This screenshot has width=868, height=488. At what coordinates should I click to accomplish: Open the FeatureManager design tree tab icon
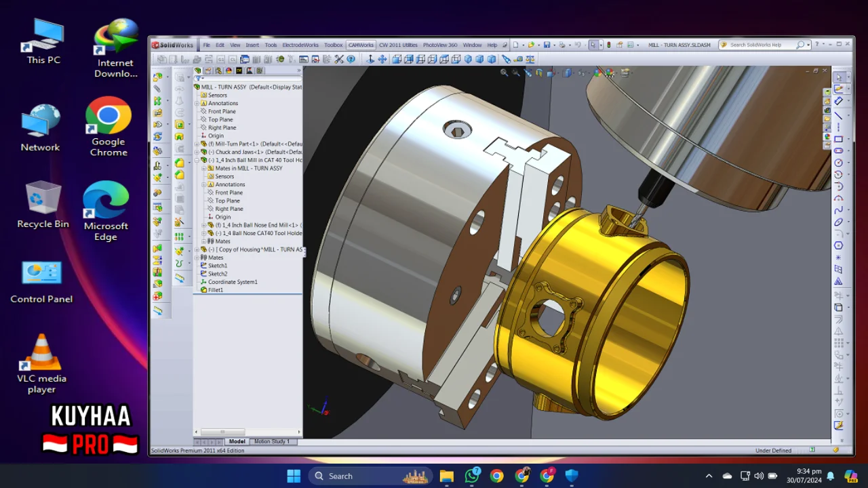[197, 70]
